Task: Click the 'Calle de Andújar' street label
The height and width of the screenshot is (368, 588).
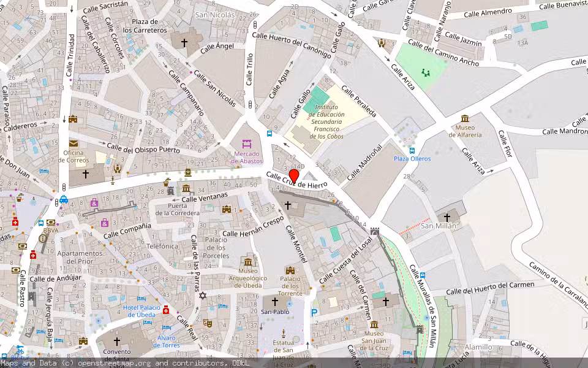Action: 55,278
